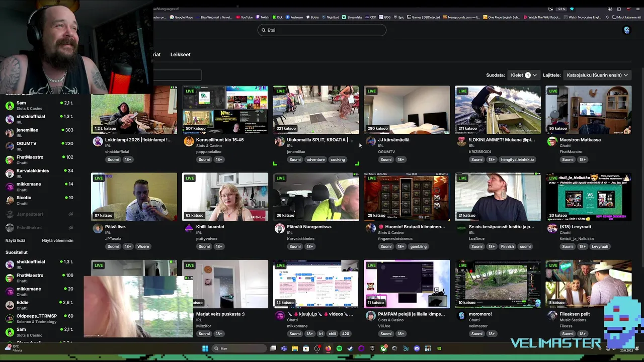The height and width of the screenshot is (362, 644).
Task: Open offline channel Jampesteeri in sidebar
Action: [39, 214]
